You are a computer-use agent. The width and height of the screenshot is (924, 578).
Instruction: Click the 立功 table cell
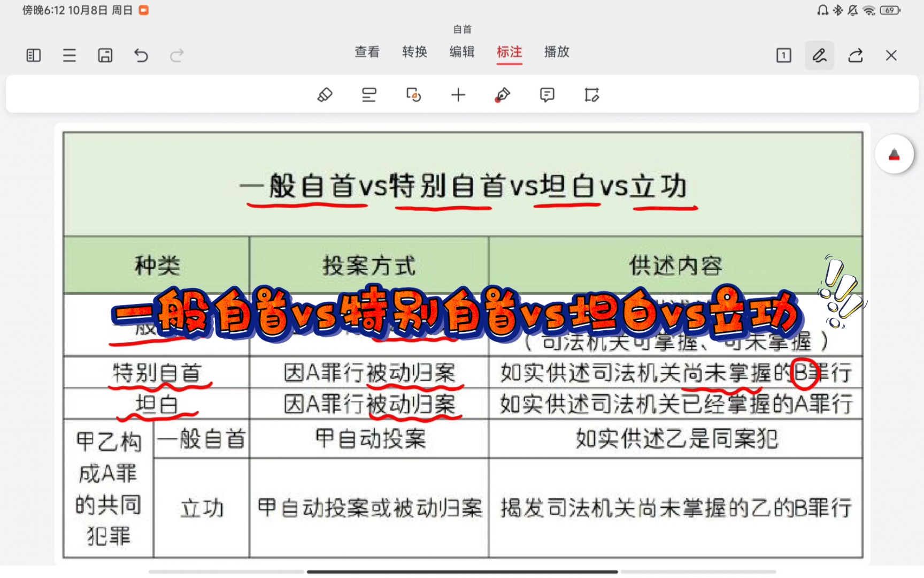(x=202, y=508)
